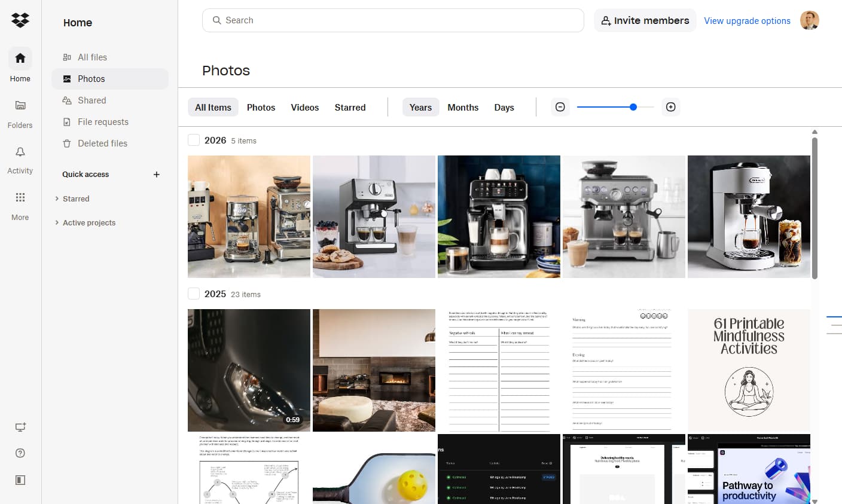Open the Activity bell icon
Viewport: 842px width, 504px height.
(20, 152)
